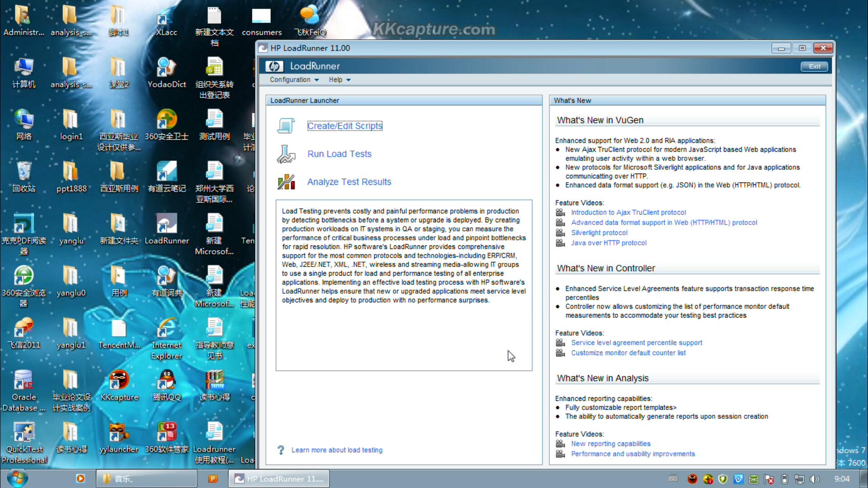Click the What's New in Analysis heading

click(603, 378)
